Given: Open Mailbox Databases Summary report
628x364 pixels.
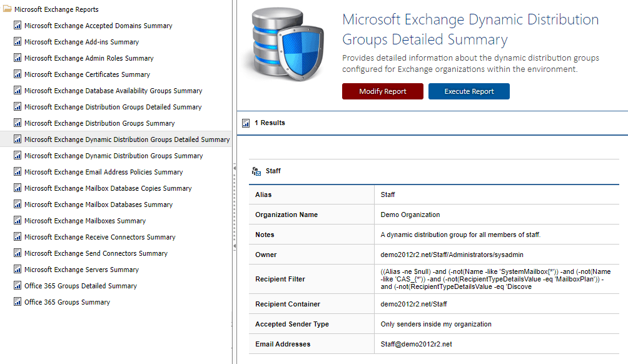Looking at the screenshot, I should pos(98,205).
